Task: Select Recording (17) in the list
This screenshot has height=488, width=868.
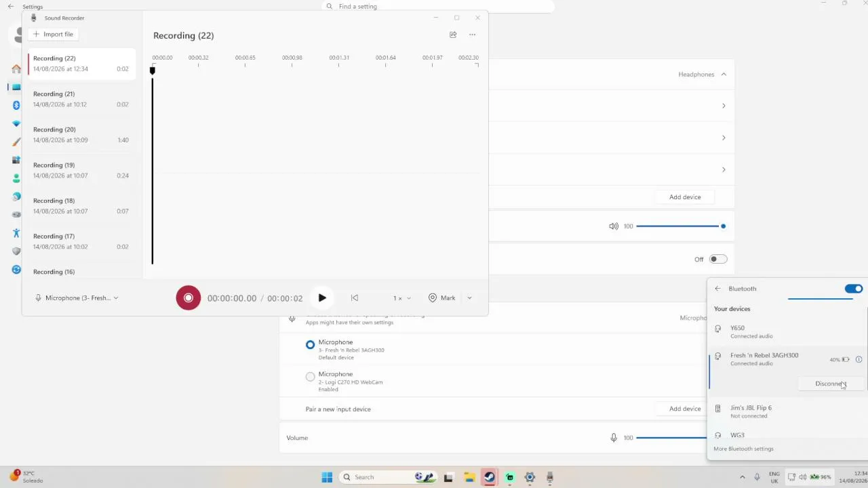Action: coord(81,241)
